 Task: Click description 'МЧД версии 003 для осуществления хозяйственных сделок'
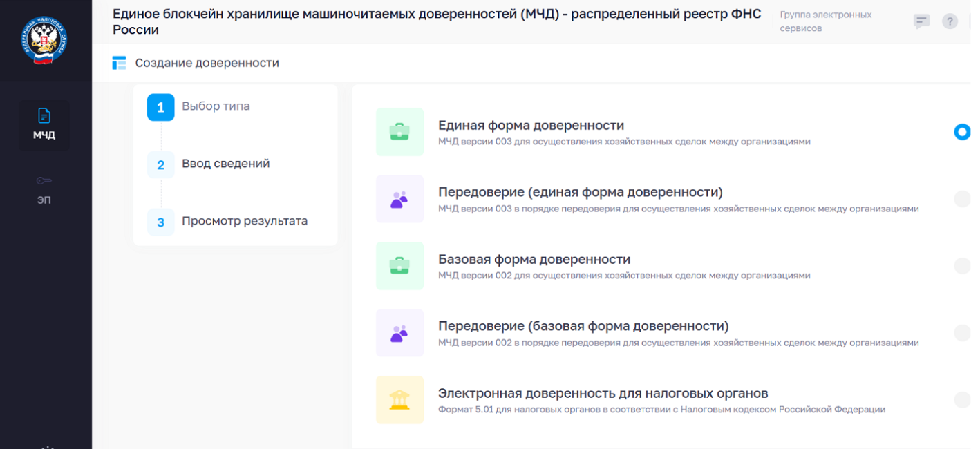[x=624, y=142]
